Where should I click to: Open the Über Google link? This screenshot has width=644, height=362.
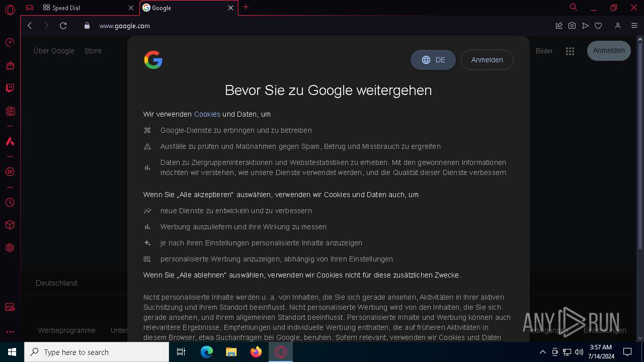[x=54, y=51]
